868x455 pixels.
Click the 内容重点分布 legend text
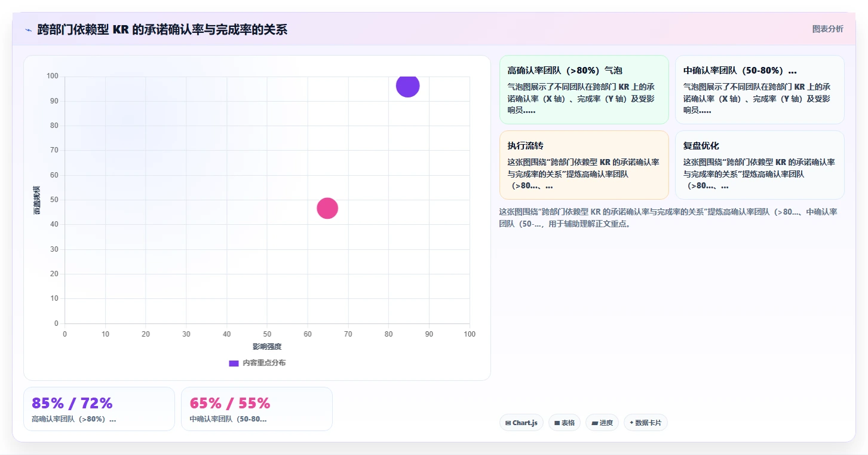click(x=264, y=363)
